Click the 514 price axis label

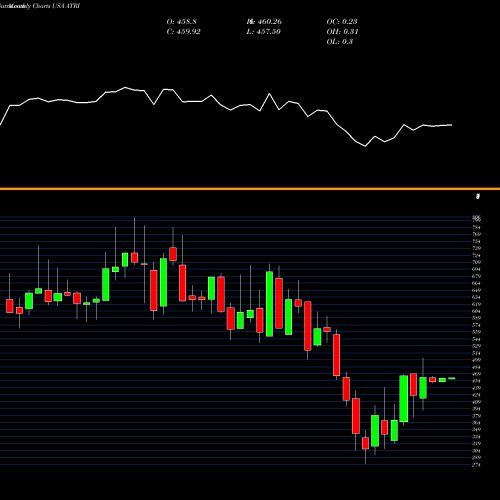pos(476,353)
